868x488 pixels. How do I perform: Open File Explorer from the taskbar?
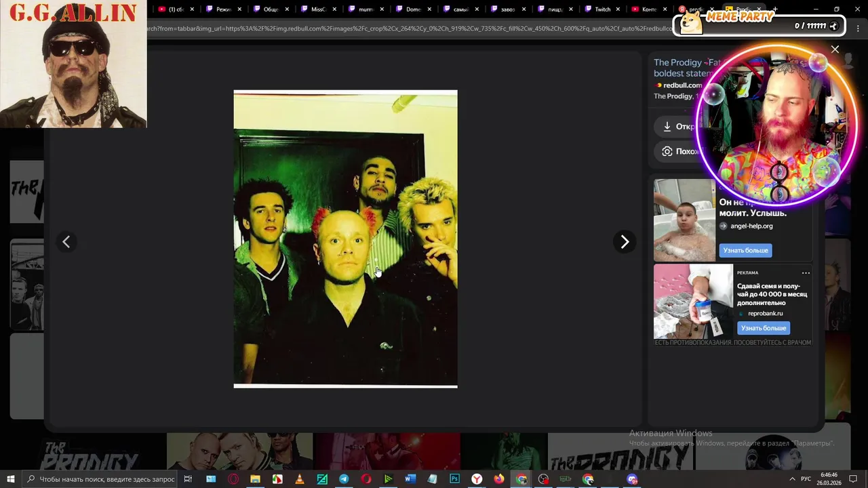pyautogui.click(x=255, y=479)
